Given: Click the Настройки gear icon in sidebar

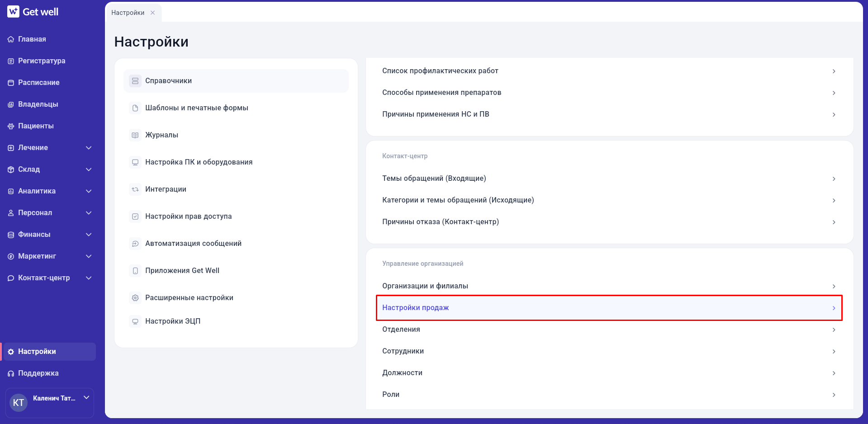Looking at the screenshot, I should 11,352.
